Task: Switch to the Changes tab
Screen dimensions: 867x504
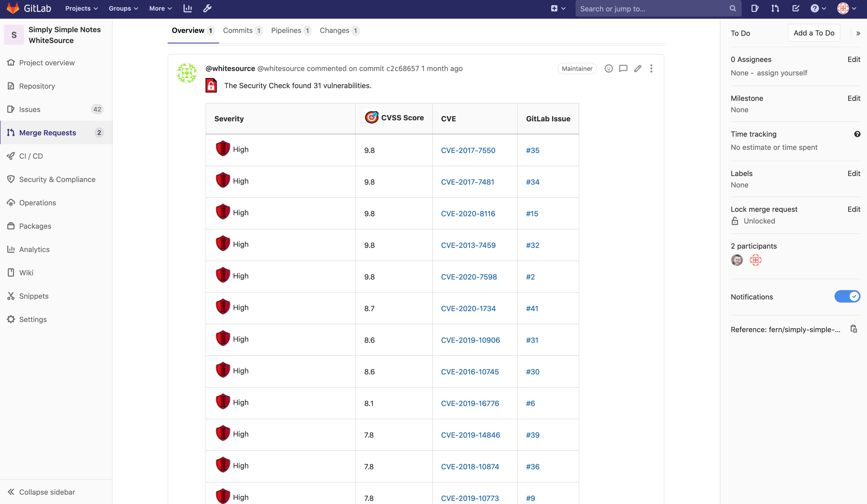Action: [x=339, y=31]
